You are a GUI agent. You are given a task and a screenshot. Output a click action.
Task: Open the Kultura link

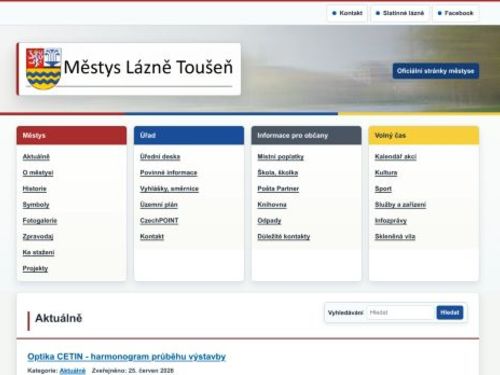pyautogui.click(x=386, y=173)
